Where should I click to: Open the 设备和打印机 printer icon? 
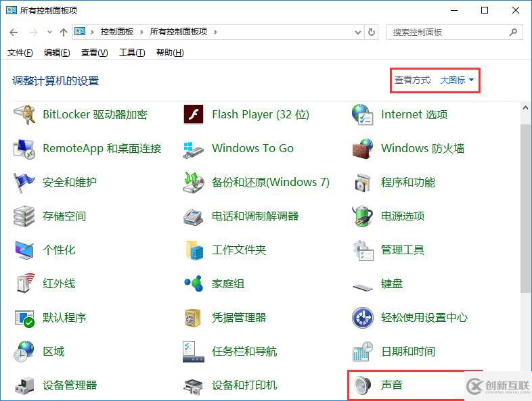coord(193,387)
